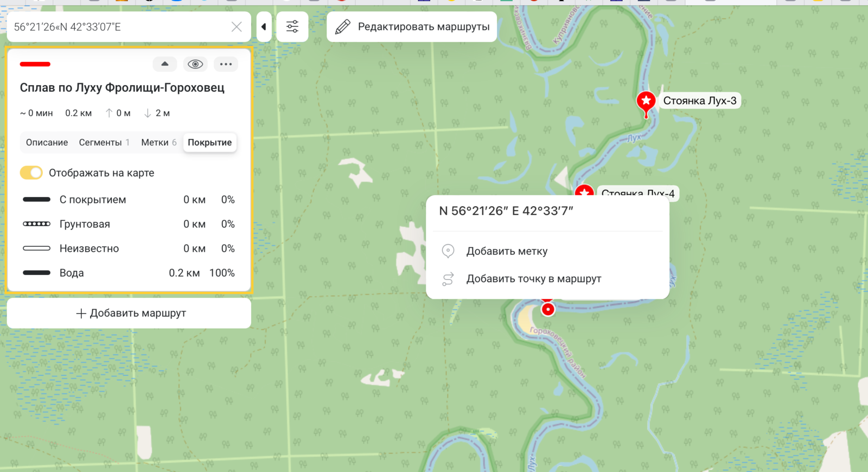The width and height of the screenshot is (868, 472).
Task: Collapse the route card with up arrow
Action: coord(165,64)
